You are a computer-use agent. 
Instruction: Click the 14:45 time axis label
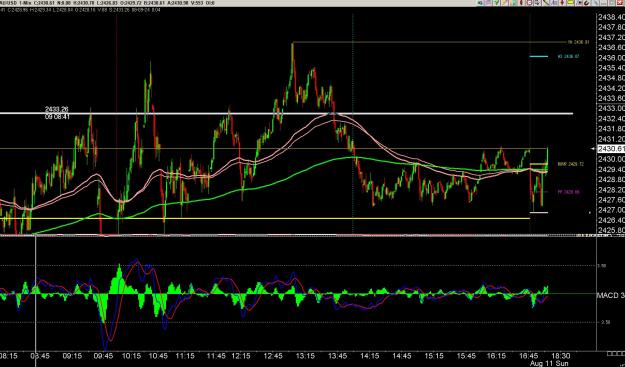402,356
